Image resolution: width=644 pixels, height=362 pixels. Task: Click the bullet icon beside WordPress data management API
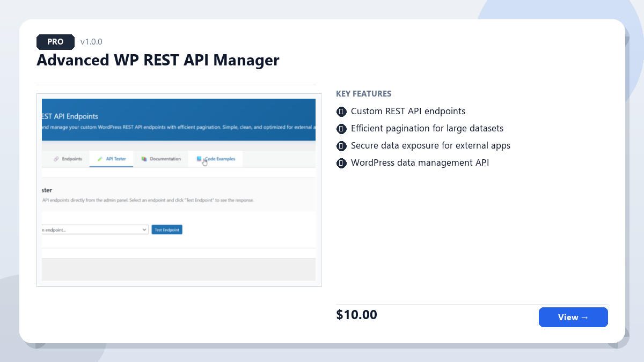(x=341, y=163)
